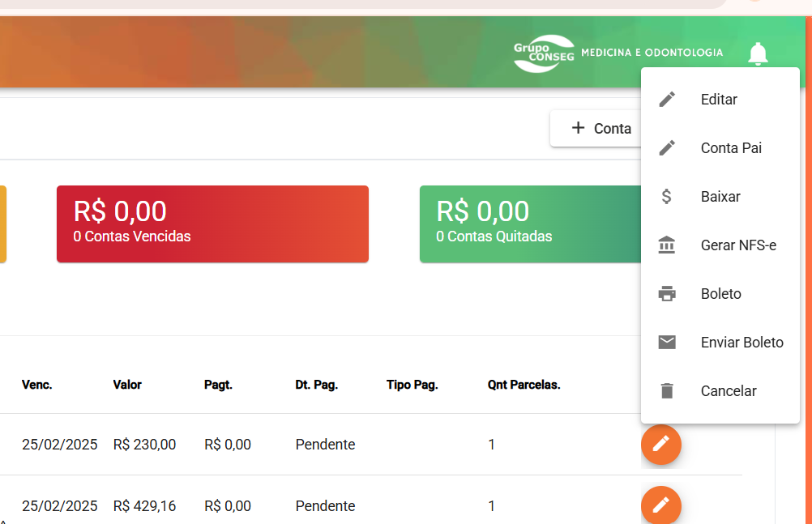Choose Baixar in the actions menu
Image resolution: width=812 pixels, height=524 pixels.
point(720,197)
